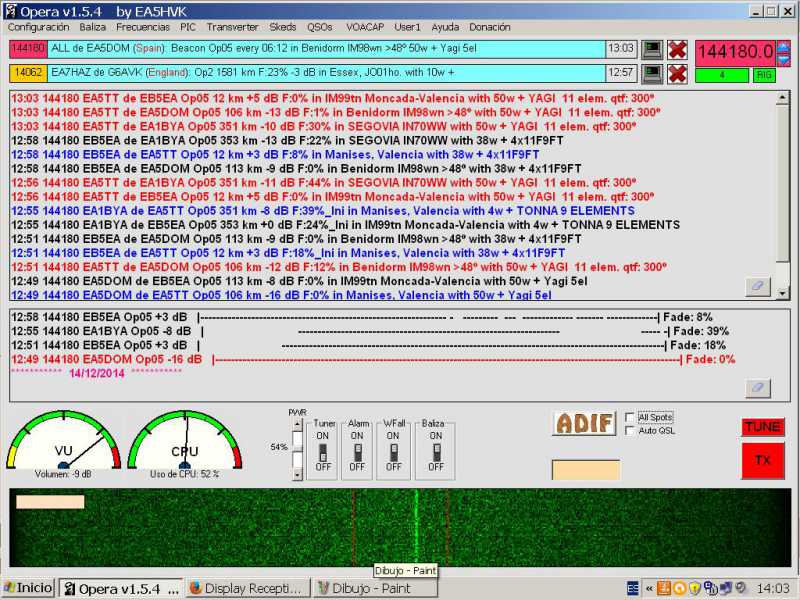
Task: Click the VU volume meter gauge
Action: pos(63,441)
